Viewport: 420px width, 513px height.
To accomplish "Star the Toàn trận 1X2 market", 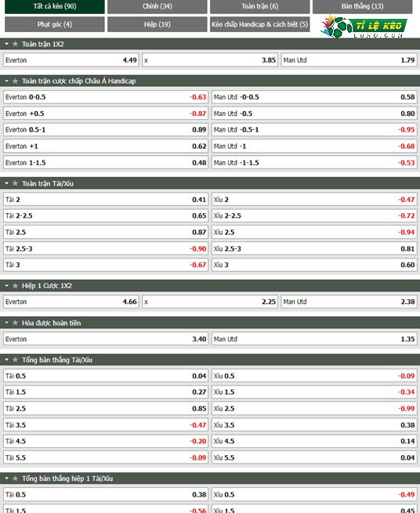I will click(15, 44).
